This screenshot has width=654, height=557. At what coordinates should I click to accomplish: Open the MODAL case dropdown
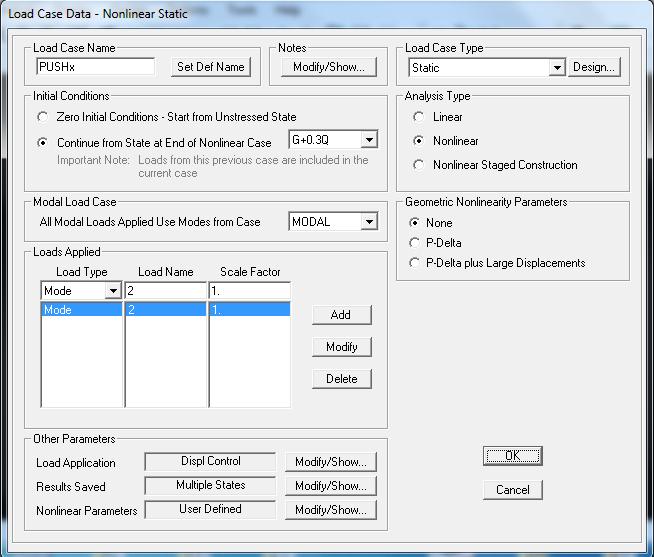pos(369,222)
